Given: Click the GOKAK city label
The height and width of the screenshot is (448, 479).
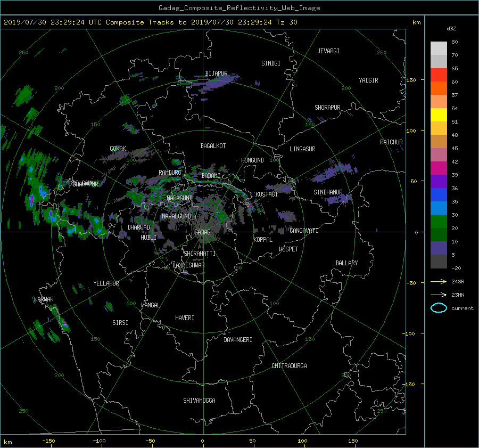Looking at the screenshot, I should (x=118, y=149).
